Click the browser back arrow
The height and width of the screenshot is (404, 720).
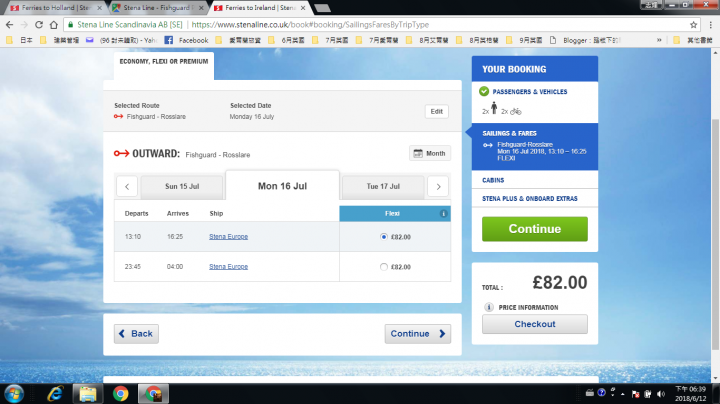click(x=10, y=25)
